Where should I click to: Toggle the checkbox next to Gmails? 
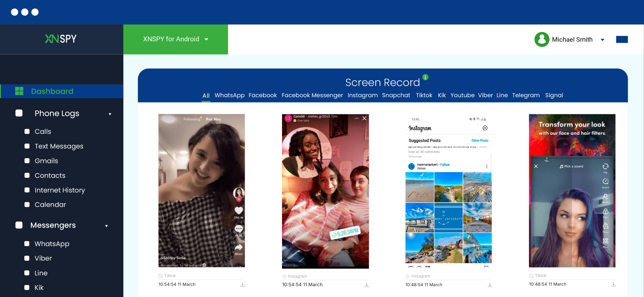27,161
